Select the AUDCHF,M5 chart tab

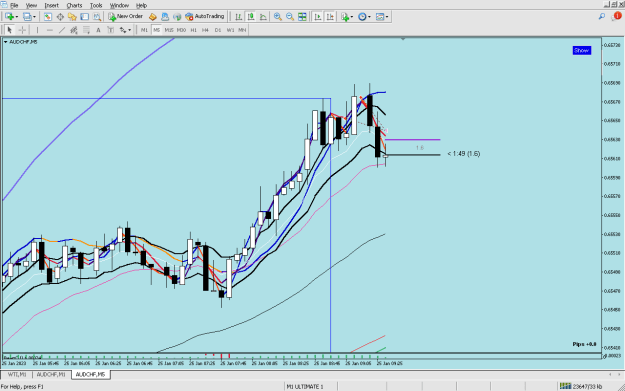coord(90,375)
